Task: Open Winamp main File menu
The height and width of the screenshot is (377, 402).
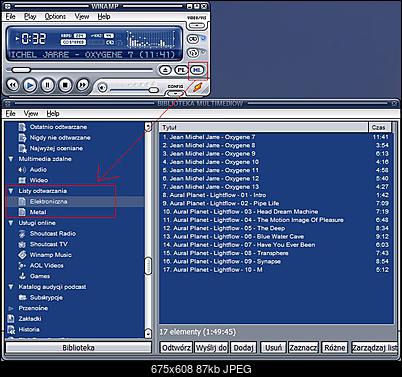Action: point(10,16)
